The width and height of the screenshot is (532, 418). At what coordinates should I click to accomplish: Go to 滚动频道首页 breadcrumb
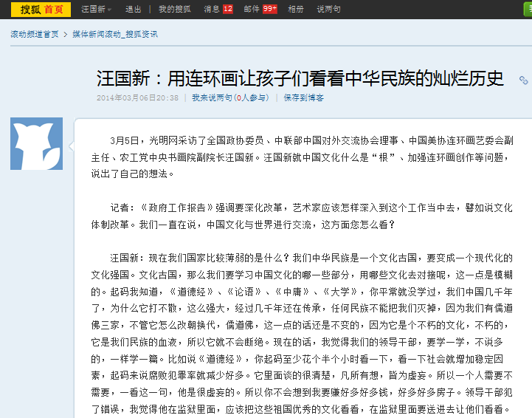[x=35, y=34]
